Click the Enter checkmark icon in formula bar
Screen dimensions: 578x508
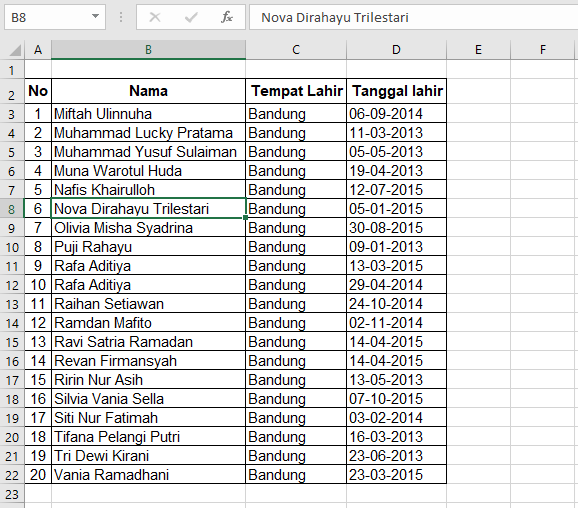pos(191,17)
